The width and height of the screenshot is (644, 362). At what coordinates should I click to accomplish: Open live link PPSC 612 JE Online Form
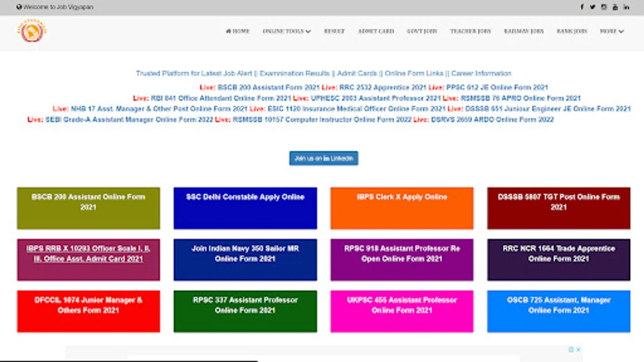click(497, 87)
